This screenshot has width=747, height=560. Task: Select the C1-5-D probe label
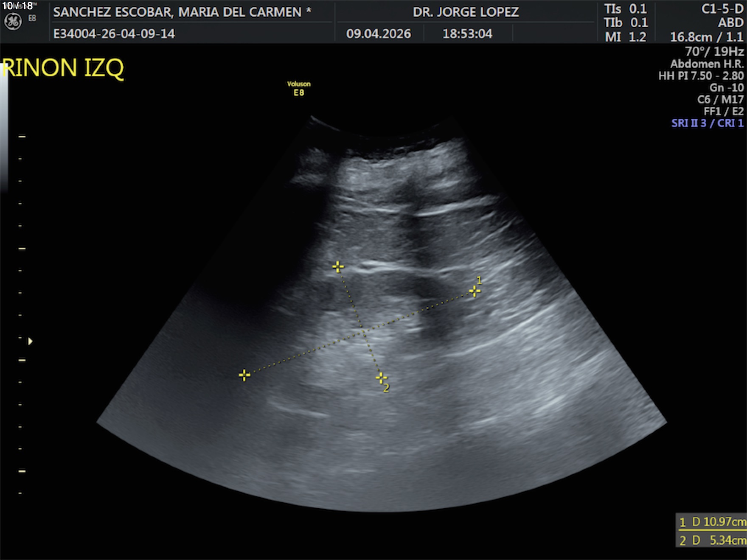(x=722, y=9)
